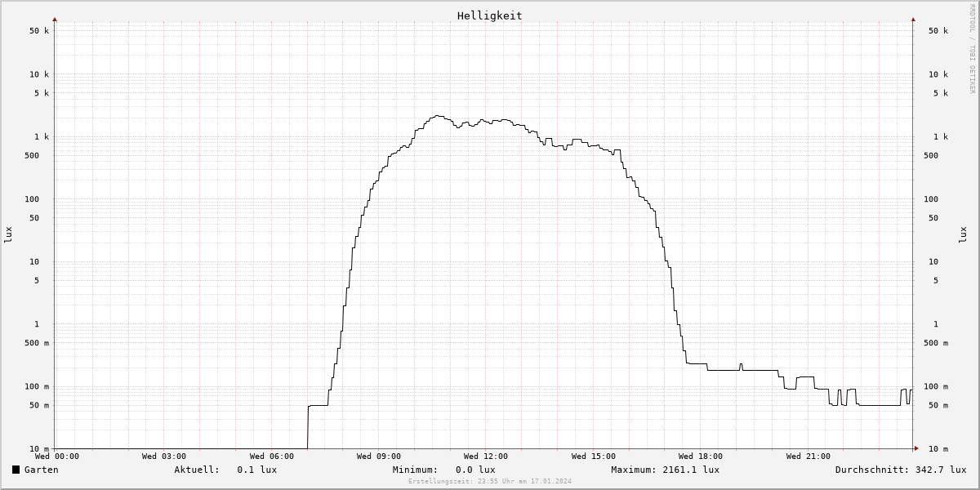Select the "Durchschnitt: 342.7 lux" statistic

tap(901, 470)
